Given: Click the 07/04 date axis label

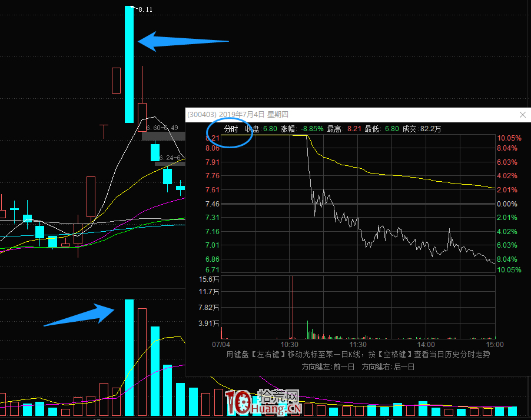Looking at the screenshot, I should pos(221,345).
